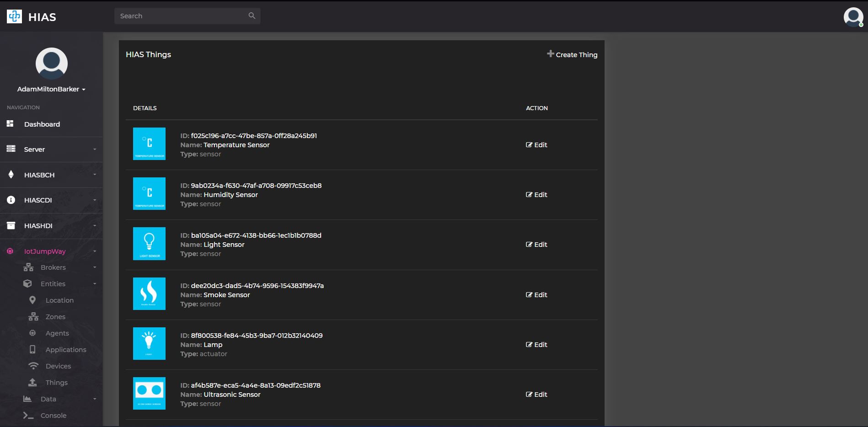Image resolution: width=868 pixels, height=427 pixels.
Task: Click the Agents chip icon
Action: pos(32,333)
